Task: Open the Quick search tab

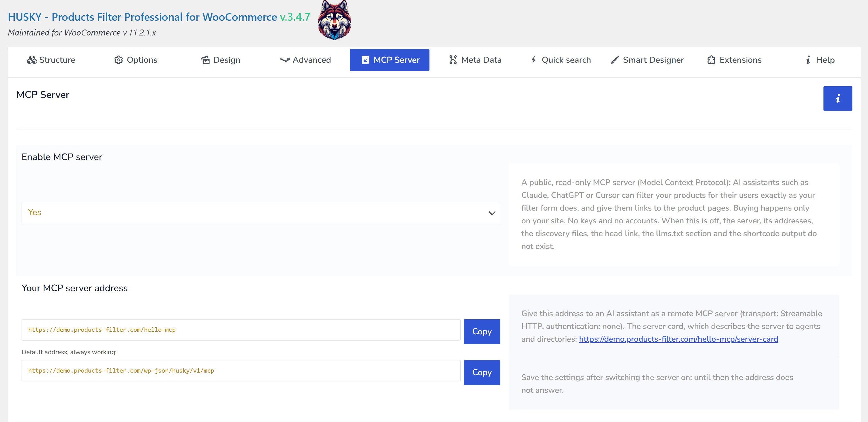Action: 561,60
